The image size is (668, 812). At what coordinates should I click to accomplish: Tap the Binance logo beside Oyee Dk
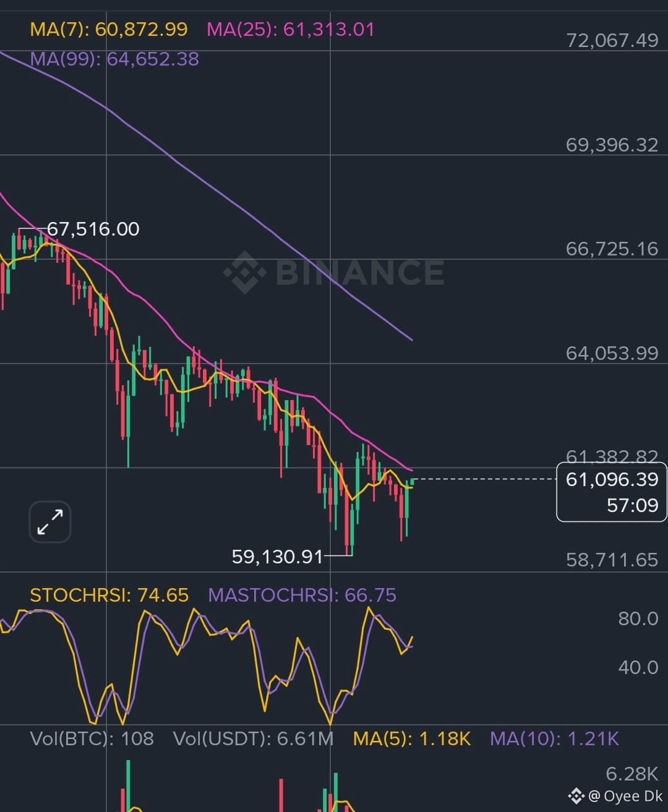point(576,796)
